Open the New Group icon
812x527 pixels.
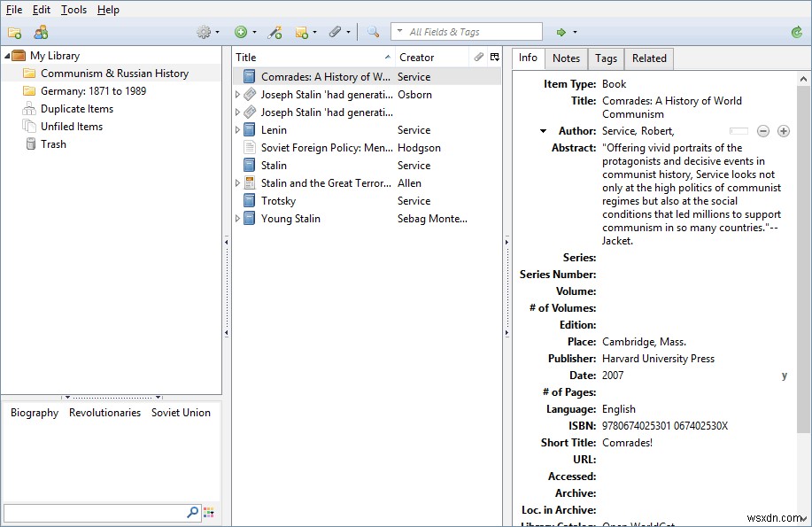[x=40, y=32]
